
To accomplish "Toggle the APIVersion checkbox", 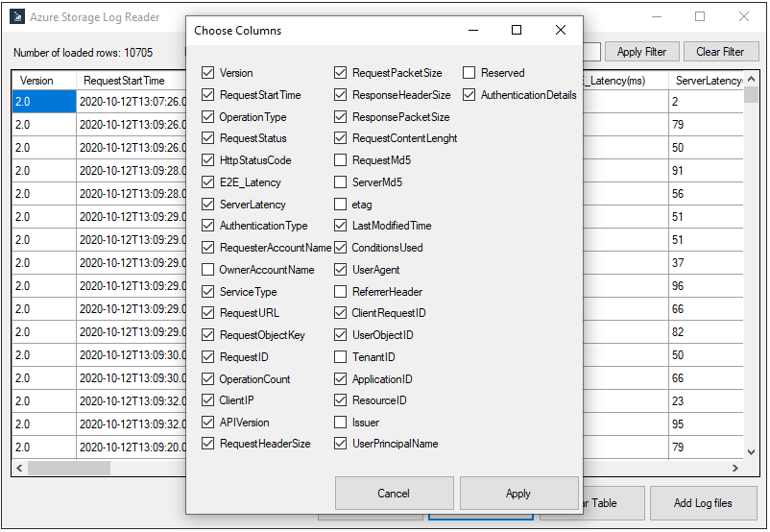I will [207, 423].
